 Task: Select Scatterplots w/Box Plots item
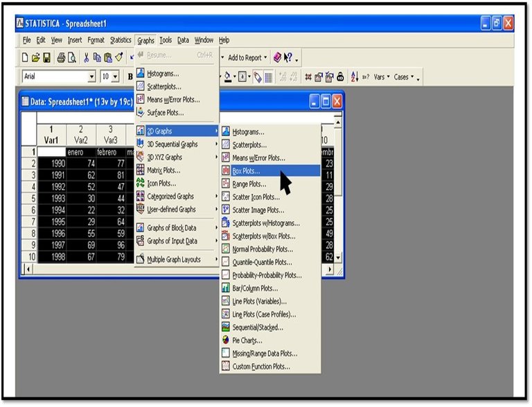[x=270, y=236]
